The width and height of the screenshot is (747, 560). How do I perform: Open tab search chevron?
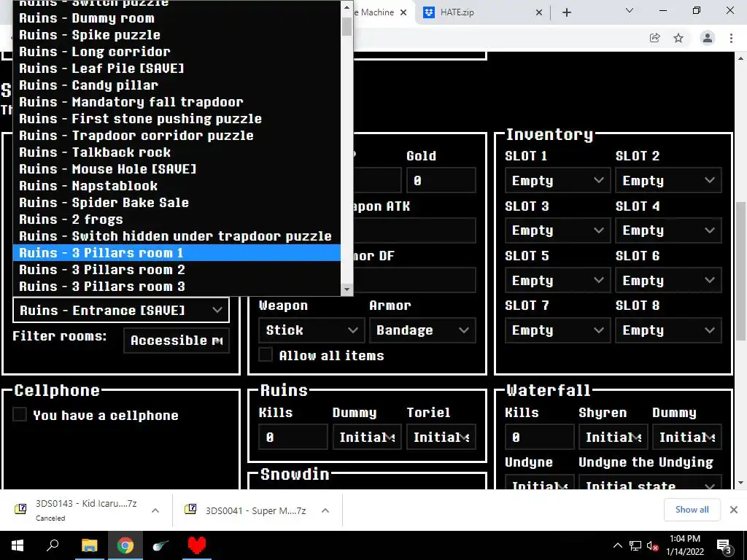coord(630,10)
